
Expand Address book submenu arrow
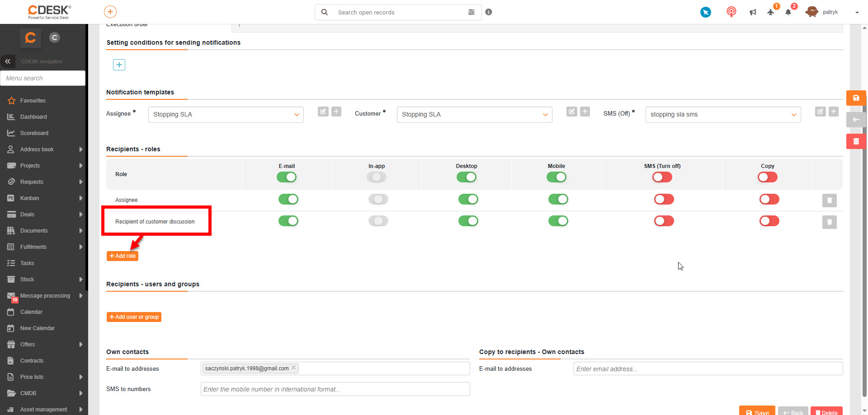pyautogui.click(x=81, y=149)
